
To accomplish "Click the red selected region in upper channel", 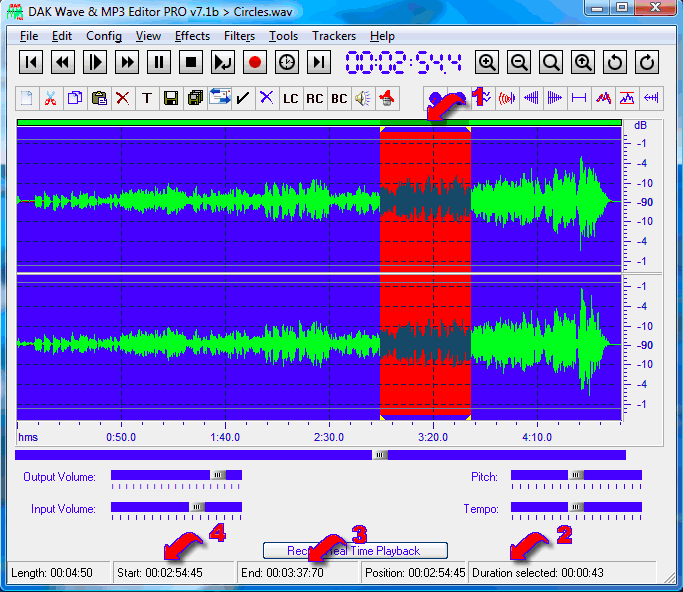I will tap(425, 200).
